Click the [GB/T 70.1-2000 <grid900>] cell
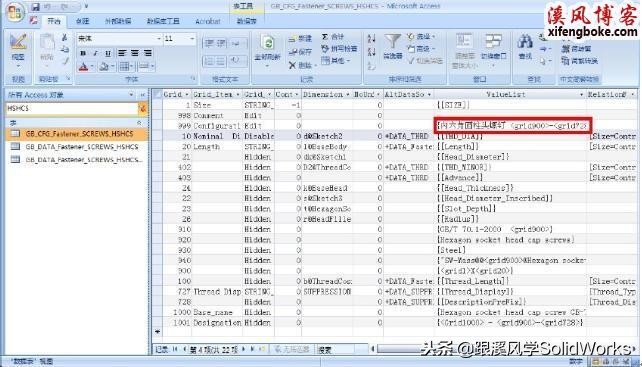 coord(510,229)
